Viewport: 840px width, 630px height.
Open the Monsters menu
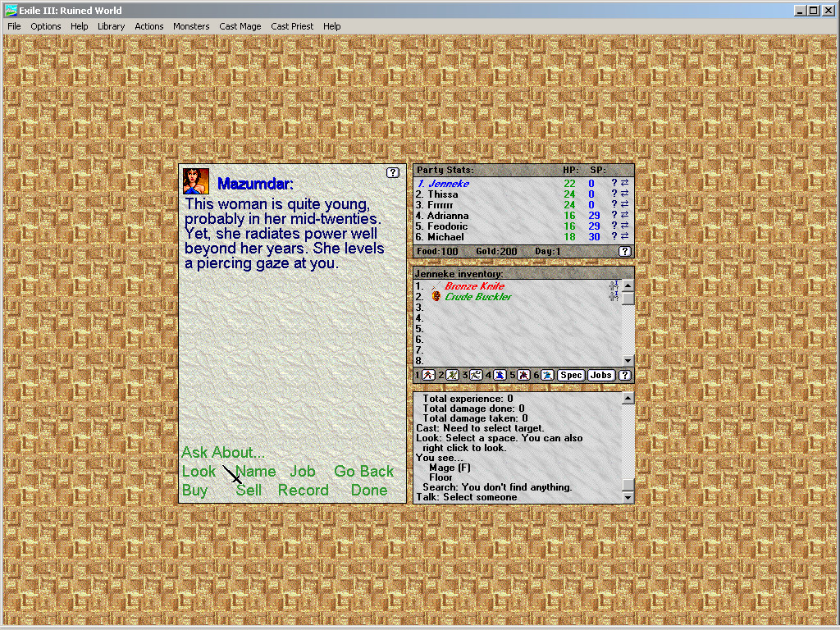point(190,26)
